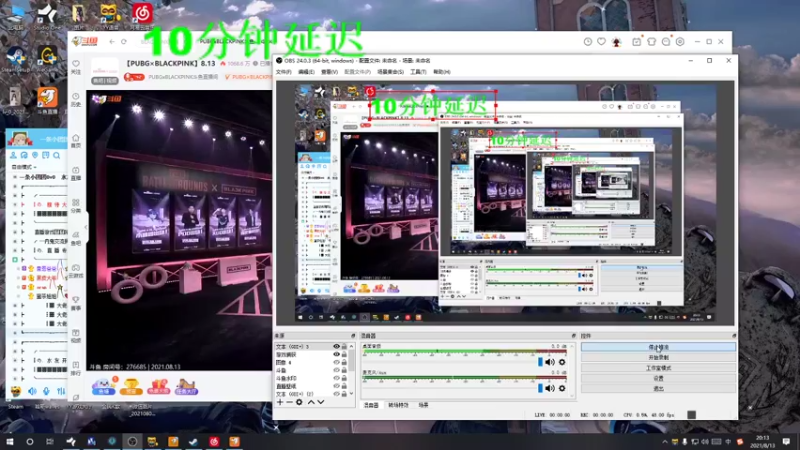Hide the 文本 (GDI+) 3 source

pyautogui.click(x=336, y=346)
